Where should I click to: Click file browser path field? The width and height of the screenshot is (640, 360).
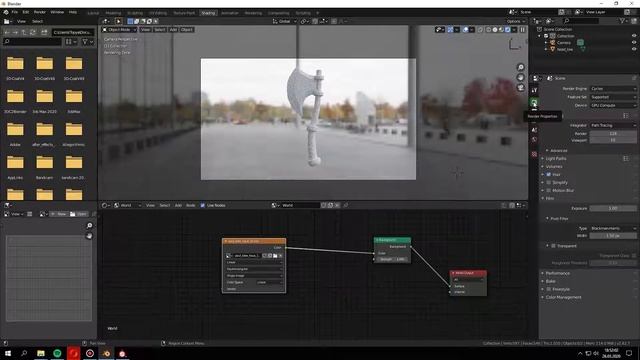point(73,32)
